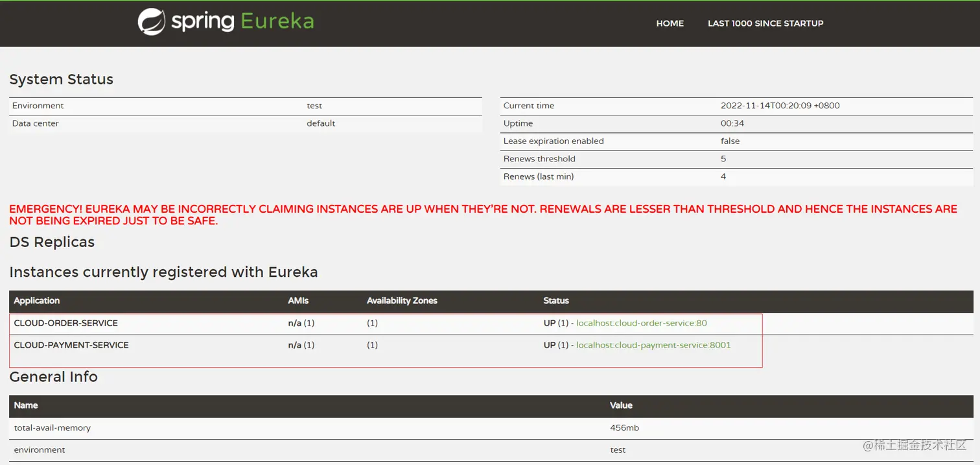The width and height of the screenshot is (980, 465).
Task: Select the Data center value default
Action: coord(321,123)
